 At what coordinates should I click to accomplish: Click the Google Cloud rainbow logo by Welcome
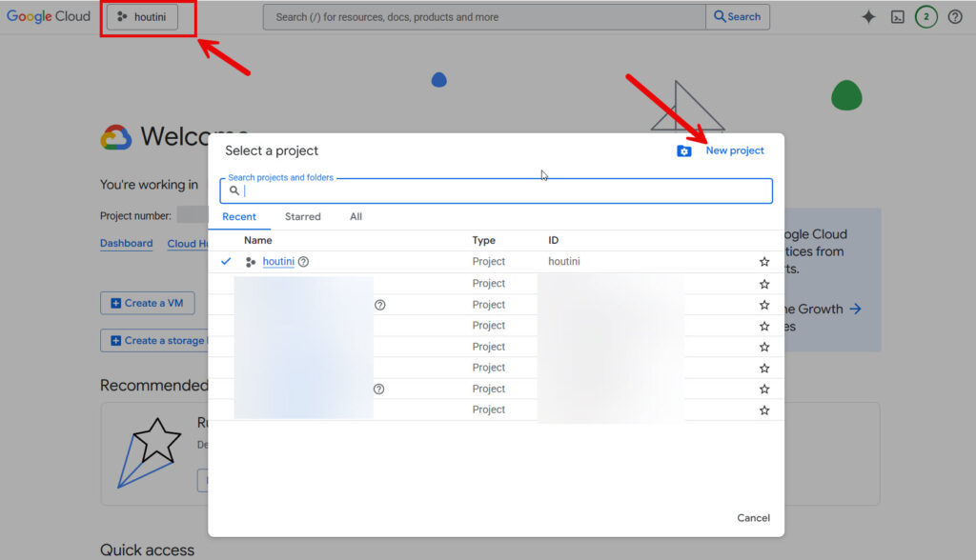pyautogui.click(x=115, y=137)
